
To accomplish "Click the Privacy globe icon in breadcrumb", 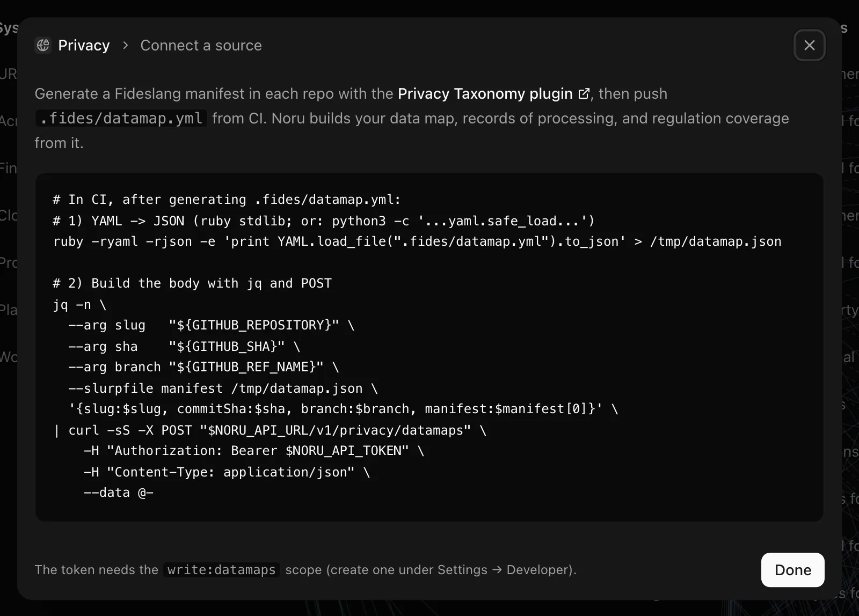I will [43, 46].
